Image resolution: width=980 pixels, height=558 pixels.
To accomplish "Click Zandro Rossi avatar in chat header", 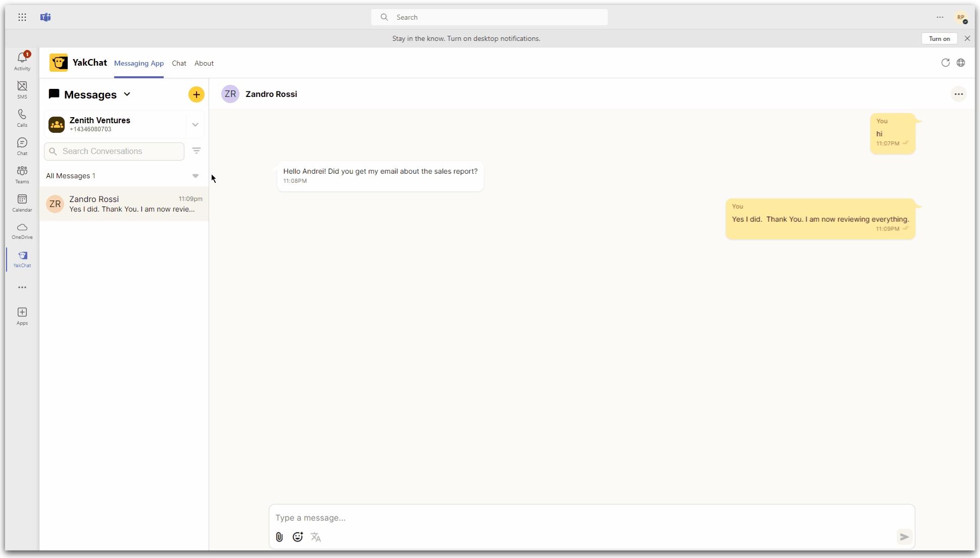I will coord(230,94).
